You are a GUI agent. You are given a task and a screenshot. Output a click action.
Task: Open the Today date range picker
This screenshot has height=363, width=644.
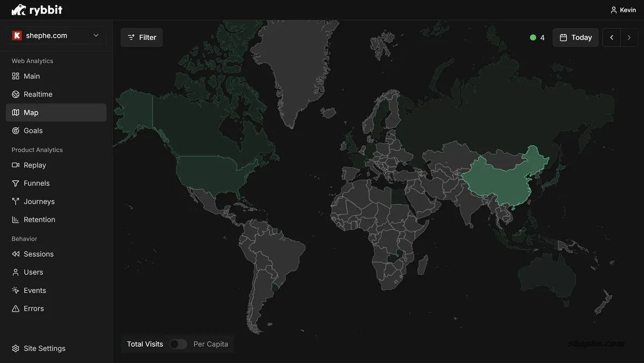coord(575,38)
